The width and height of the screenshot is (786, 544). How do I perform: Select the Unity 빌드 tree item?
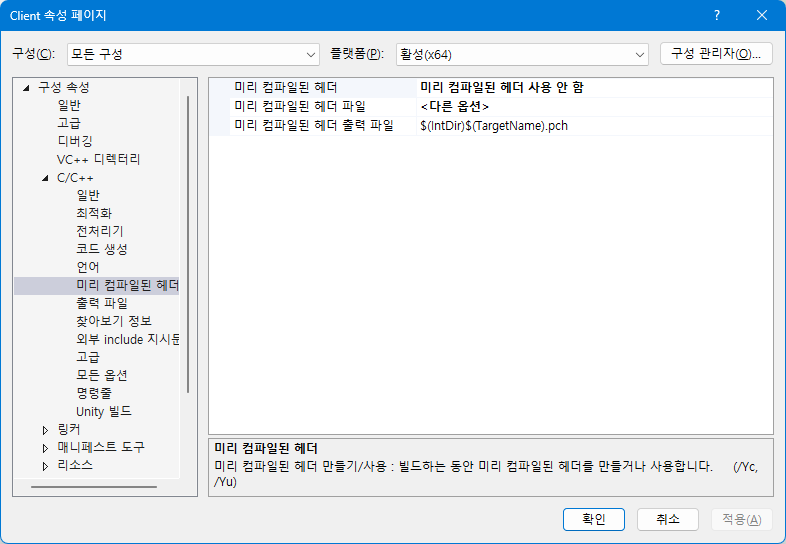point(104,411)
